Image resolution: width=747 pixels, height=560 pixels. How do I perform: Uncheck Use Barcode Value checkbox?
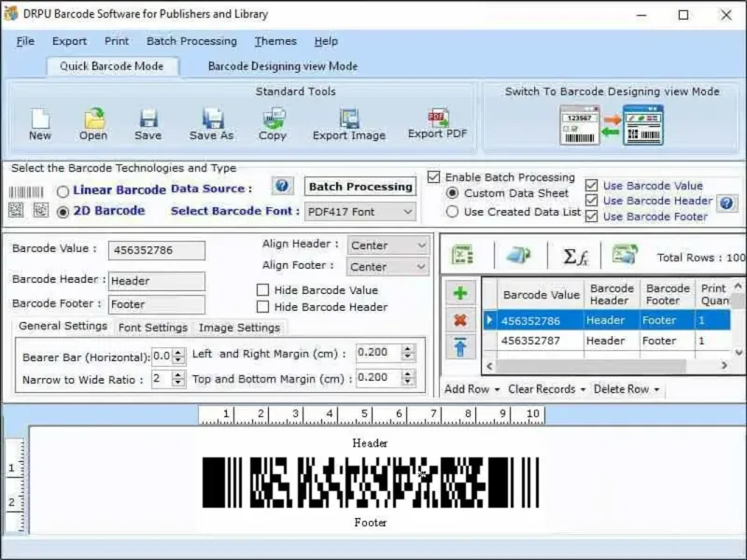pos(591,186)
